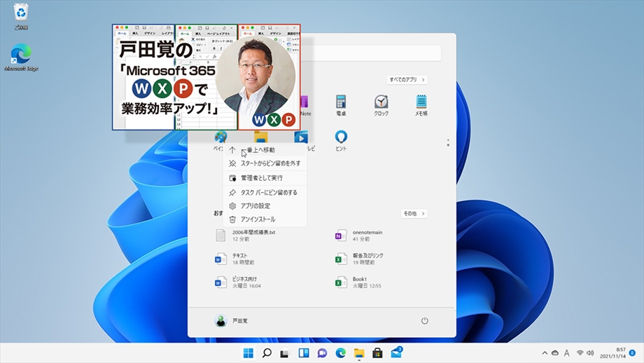This screenshot has width=644, height=363.
Task: Expand その他 more recommended items
Action: click(414, 213)
